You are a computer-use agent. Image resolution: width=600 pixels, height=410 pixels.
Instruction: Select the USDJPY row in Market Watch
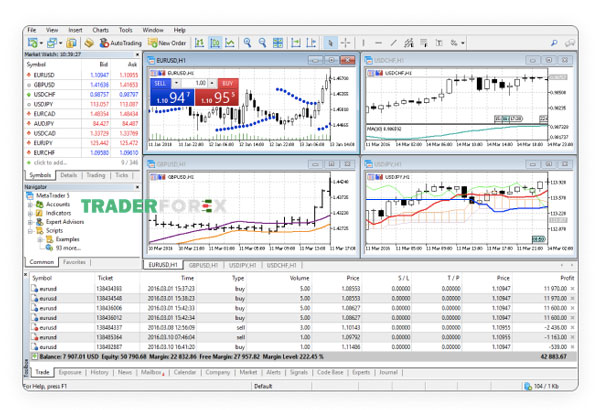82,104
